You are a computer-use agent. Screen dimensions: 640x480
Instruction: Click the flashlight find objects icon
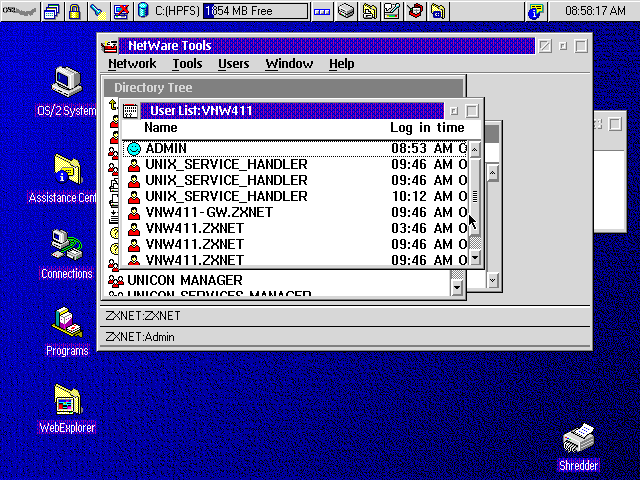point(98,11)
